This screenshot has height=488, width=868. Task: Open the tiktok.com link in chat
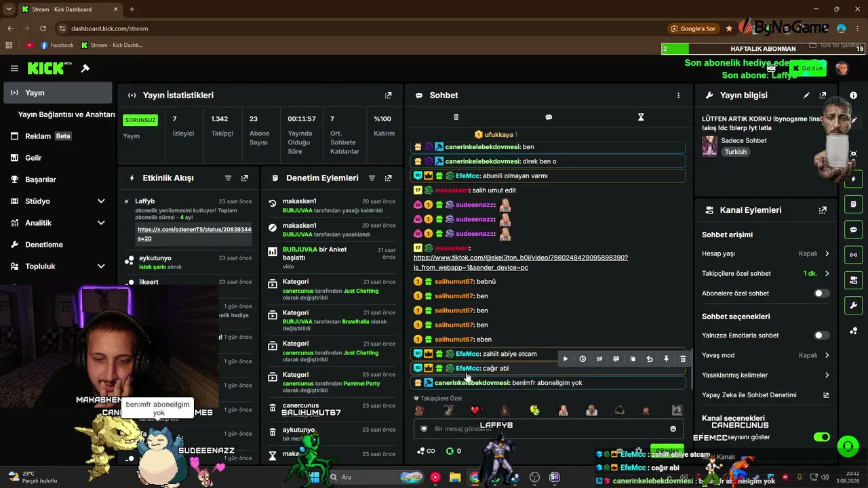(520, 262)
